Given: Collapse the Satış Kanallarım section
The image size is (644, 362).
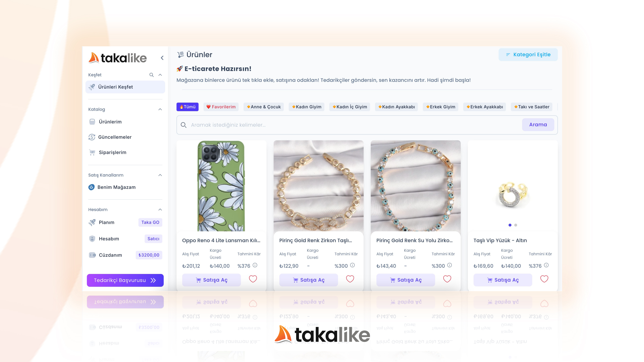Looking at the screenshot, I should pyautogui.click(x=160, y=175).
